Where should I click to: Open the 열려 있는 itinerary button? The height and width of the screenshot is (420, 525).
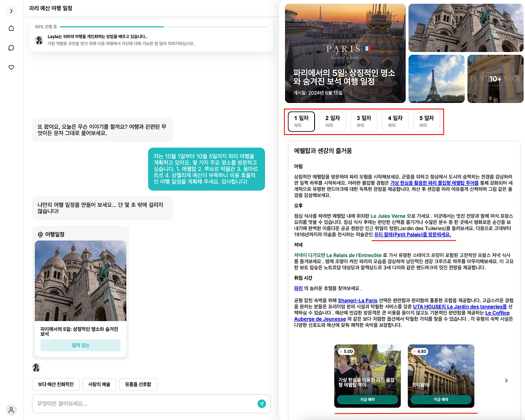(x=80, y=345)
